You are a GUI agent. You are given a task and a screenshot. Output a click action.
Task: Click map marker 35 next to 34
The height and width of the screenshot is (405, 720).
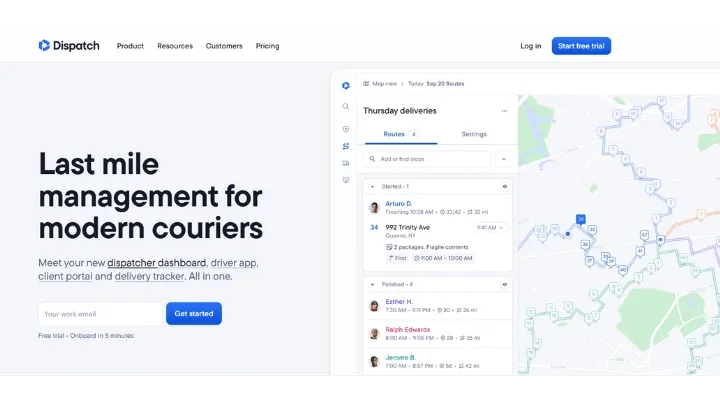pyautogui.click(x=592, y=229)
